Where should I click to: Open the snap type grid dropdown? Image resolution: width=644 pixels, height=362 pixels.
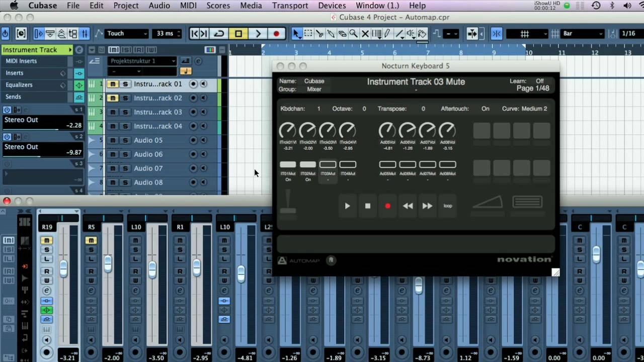(x=527, y=34)
